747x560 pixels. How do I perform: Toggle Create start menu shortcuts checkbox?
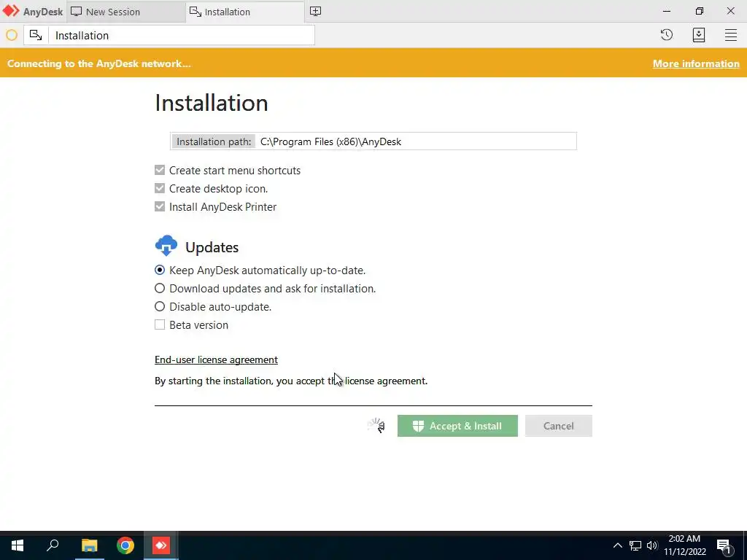(x=160, y=170)
